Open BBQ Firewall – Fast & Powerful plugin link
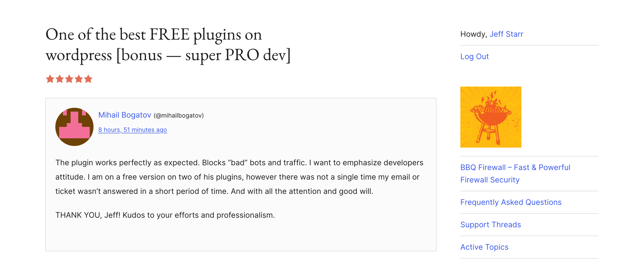644x269 pixels. [x=515, y=174]
